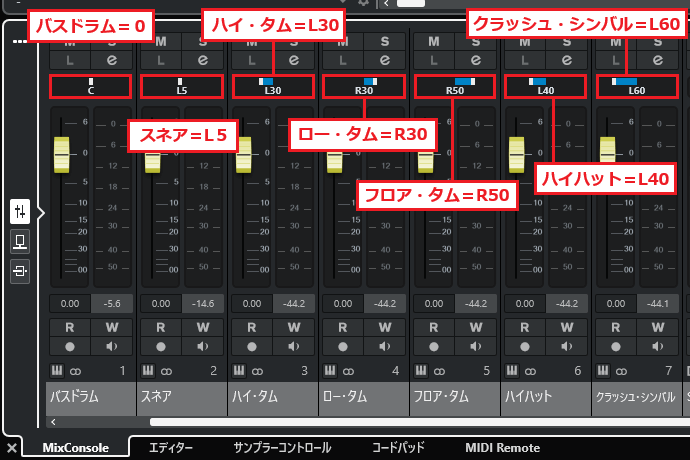The image size is (690, 460).
Task: Click the middle left-sidebar section icon below faders
Action: click(x=20, y=241)
